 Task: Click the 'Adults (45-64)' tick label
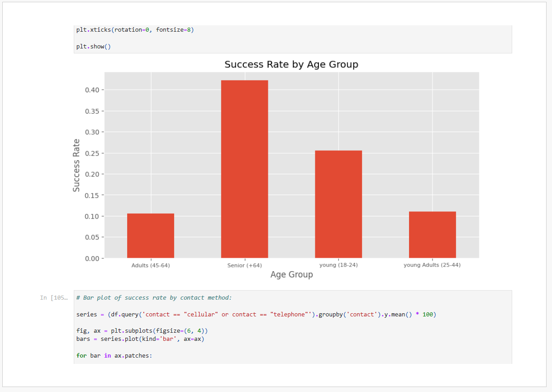coord(151,265)
